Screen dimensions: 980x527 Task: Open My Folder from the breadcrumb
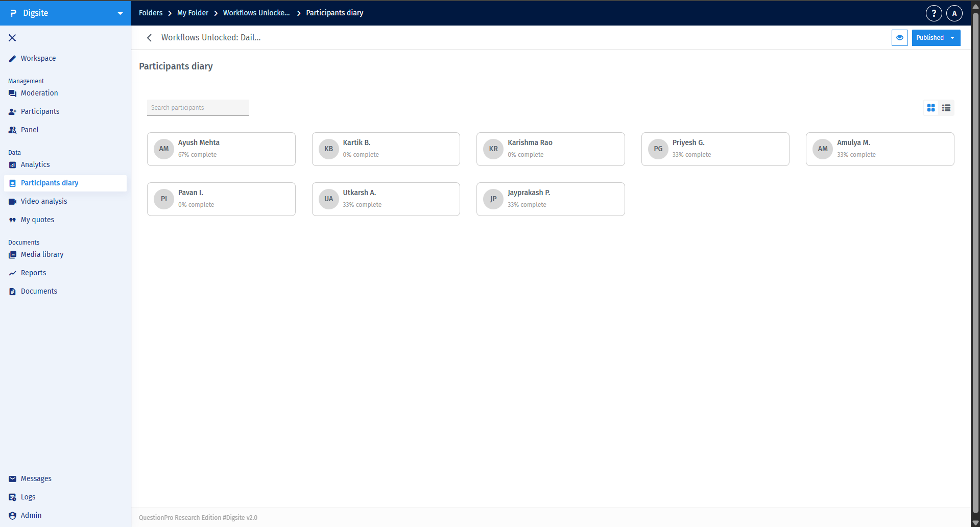(x=193, y=13)
